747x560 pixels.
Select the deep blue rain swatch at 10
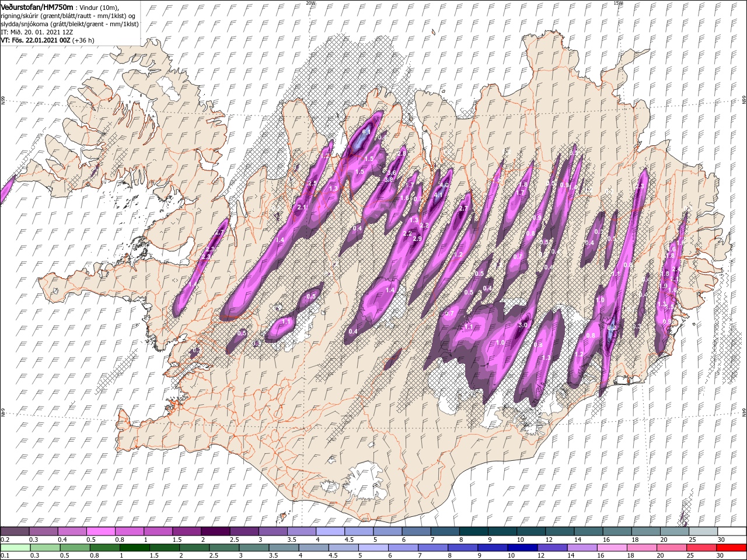tap(522, 547)
